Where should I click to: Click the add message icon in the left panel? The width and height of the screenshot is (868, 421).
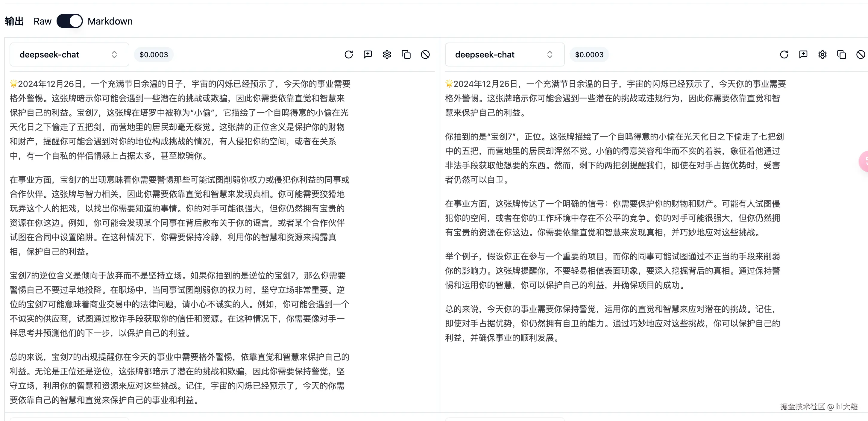click(368, 54)
